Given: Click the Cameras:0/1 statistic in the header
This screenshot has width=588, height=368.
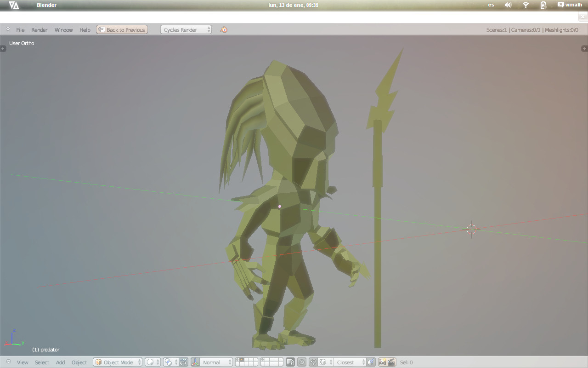Looking at the screenshot, I should [x=526, y=30].
